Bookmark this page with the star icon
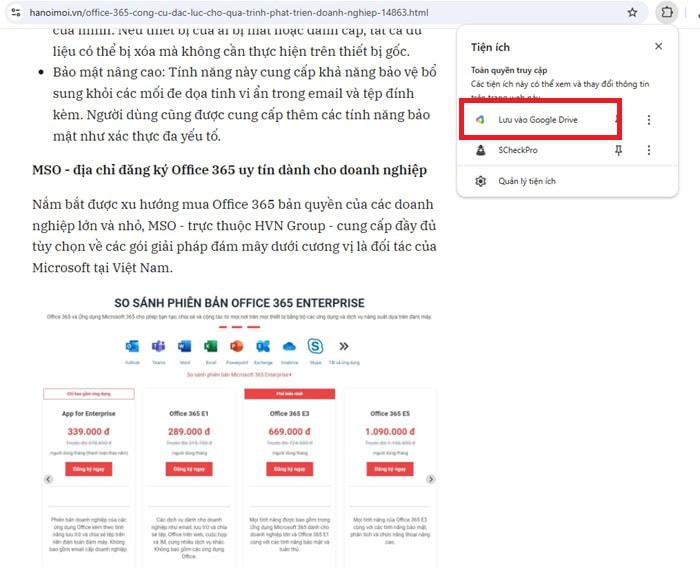The height and width of the screenshot is (574, 700). (632, 12)
